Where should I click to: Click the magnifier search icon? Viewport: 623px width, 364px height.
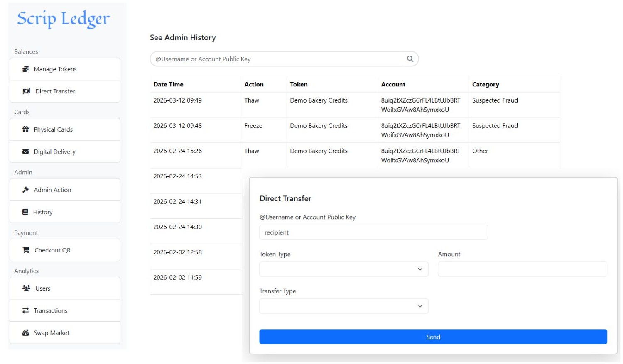click(x=410, y=59)
